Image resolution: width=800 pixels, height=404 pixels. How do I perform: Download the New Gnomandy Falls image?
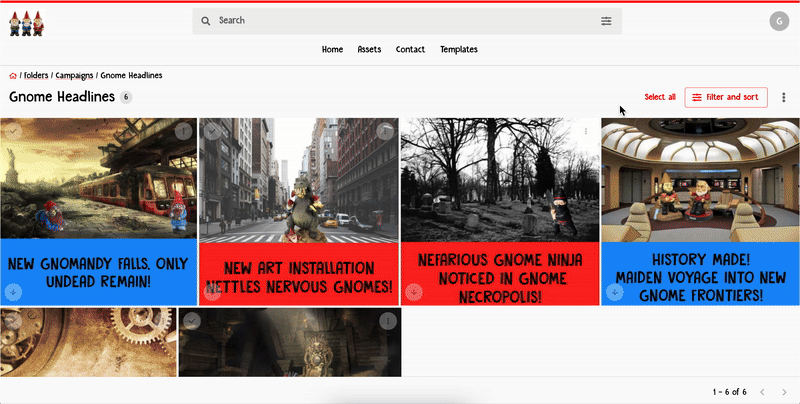(14, 292)
